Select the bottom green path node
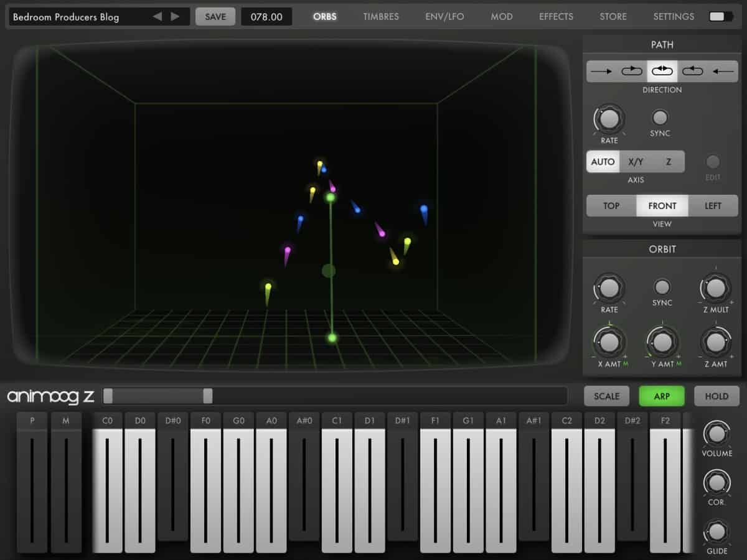The height and width of the screenshot is (560, 747). [332, 338]
